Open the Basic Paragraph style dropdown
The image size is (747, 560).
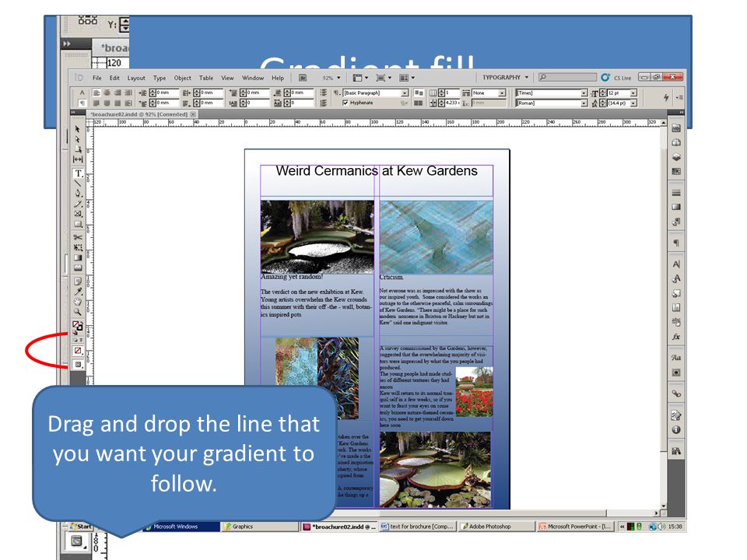[405, 93]
